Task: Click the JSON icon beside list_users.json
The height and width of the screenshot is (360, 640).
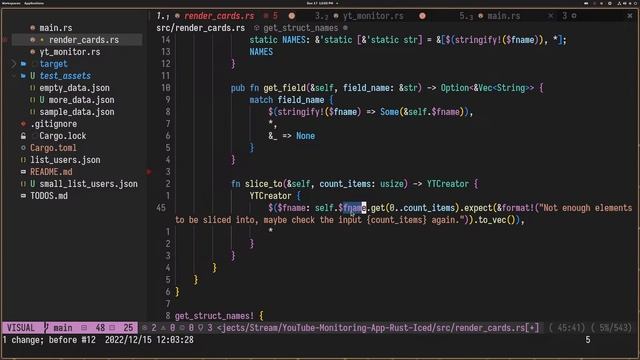Action: (23, 160)
